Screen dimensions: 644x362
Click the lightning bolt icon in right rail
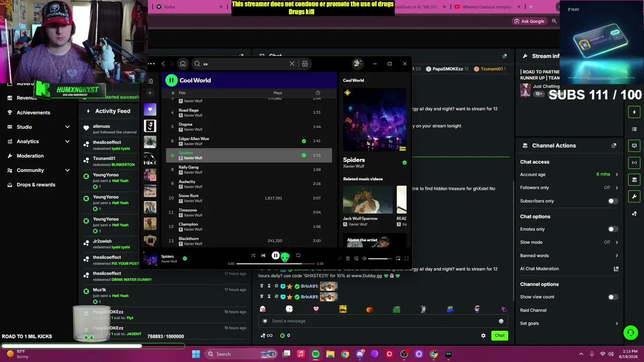click(x=634, y=112)
